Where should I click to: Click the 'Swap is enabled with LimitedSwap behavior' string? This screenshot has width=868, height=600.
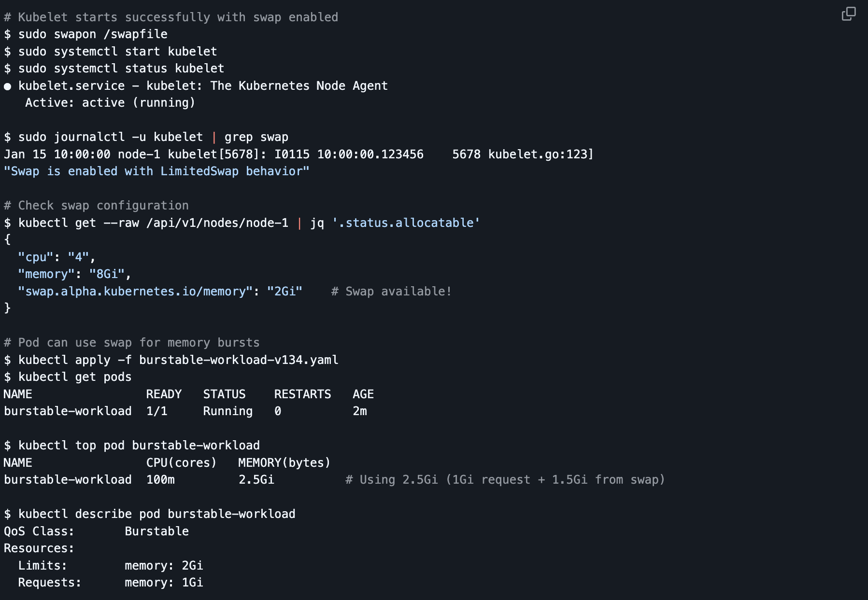157,171
